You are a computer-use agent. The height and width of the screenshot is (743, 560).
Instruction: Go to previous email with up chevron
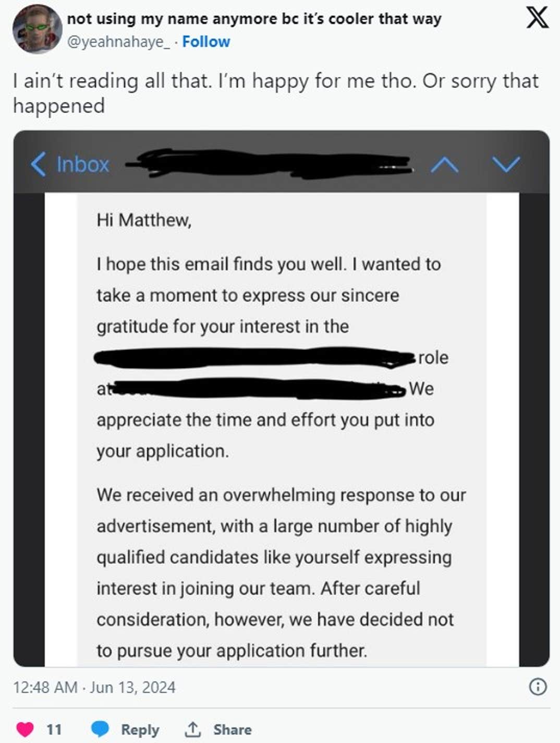click(x=445, y=164)
